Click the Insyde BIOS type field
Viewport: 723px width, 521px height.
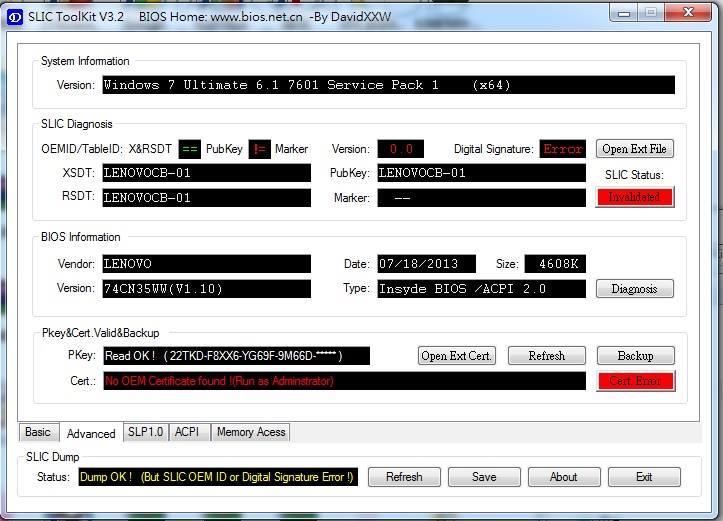pos(481,289)
